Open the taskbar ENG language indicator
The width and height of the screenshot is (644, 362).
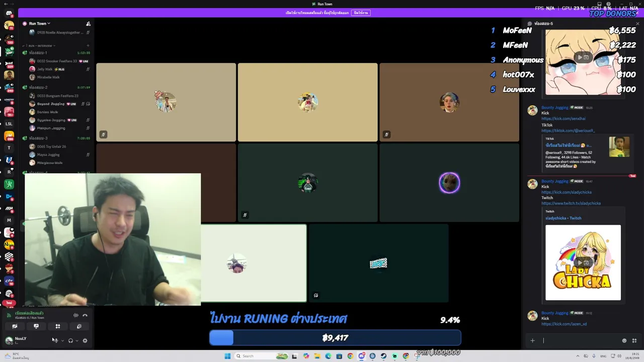point(603,356)
